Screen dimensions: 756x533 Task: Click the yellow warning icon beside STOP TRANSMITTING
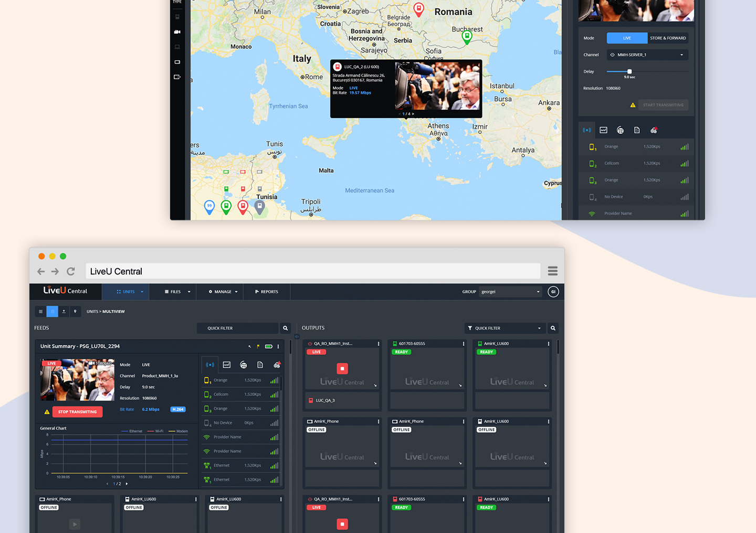[x=47, y=412]
